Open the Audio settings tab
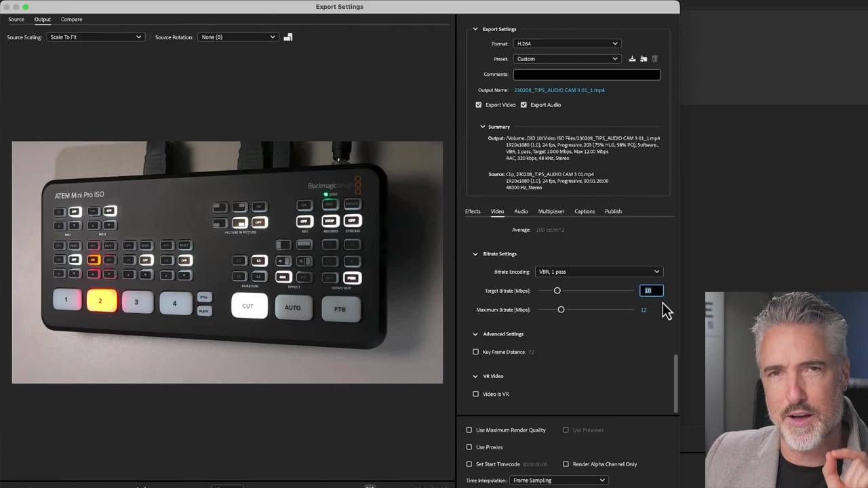This screenshot has width=868, height=488. click(x=520, y=211)
